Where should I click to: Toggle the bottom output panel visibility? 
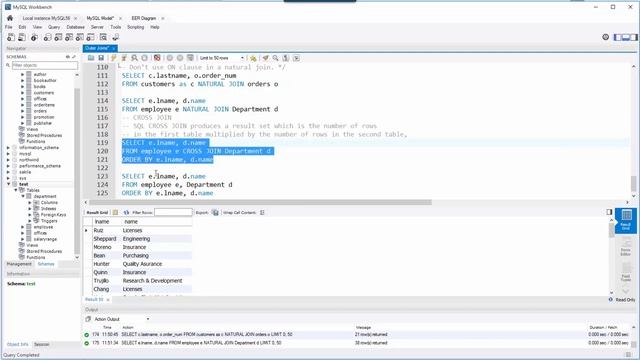tap(626, 37)
